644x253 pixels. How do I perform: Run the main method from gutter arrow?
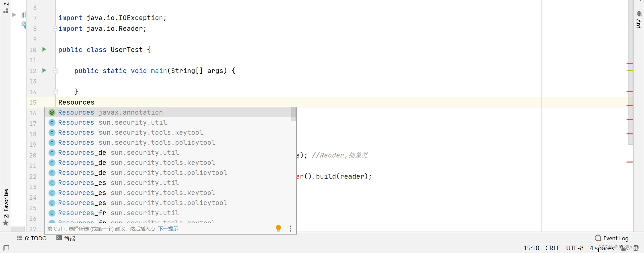[x=44, y=70]
